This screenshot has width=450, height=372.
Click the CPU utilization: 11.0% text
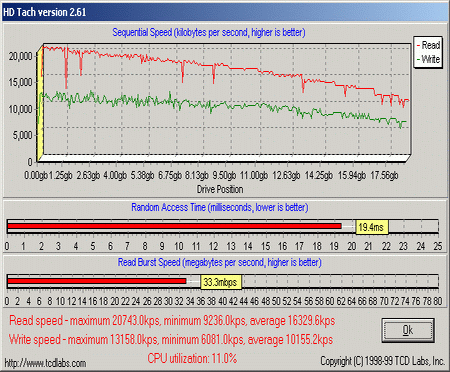tap(192, 359)
